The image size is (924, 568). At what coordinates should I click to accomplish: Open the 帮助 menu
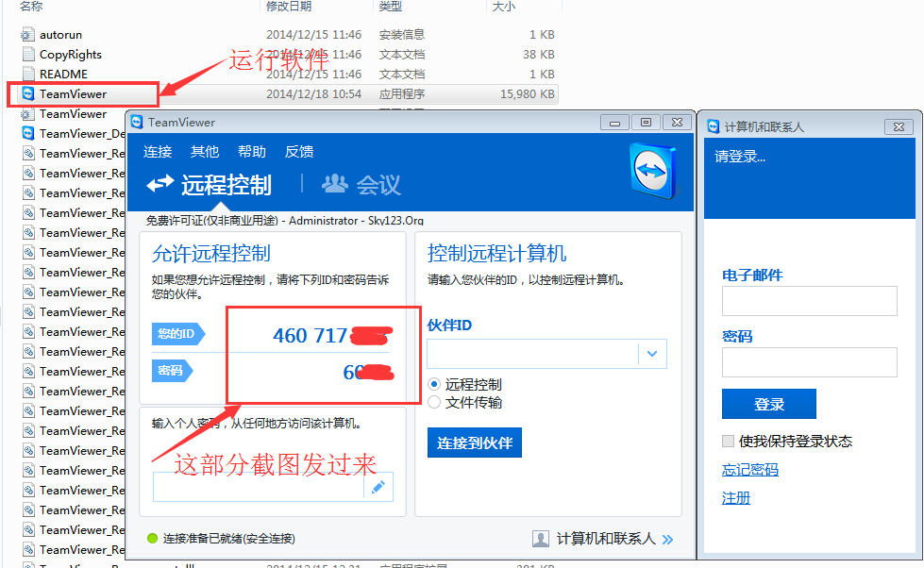pos(252,151)
